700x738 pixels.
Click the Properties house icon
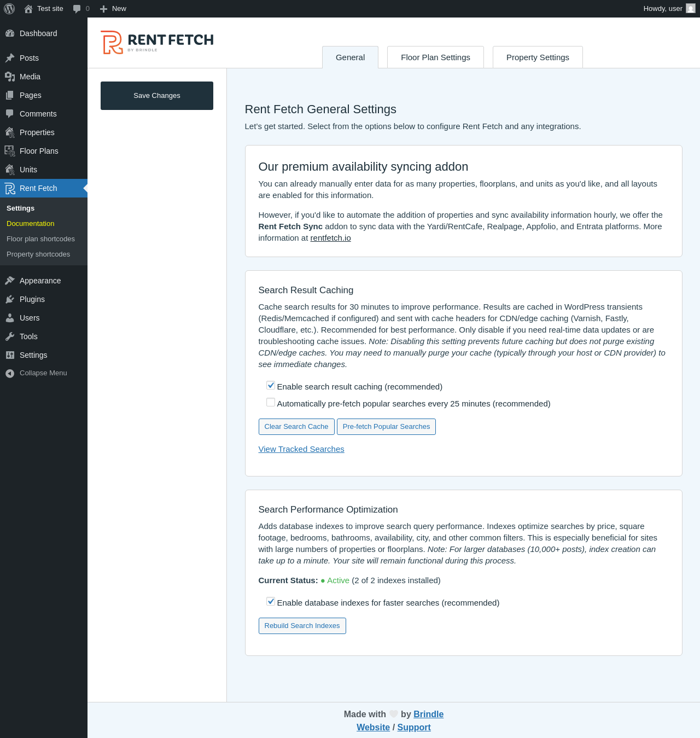10,132
